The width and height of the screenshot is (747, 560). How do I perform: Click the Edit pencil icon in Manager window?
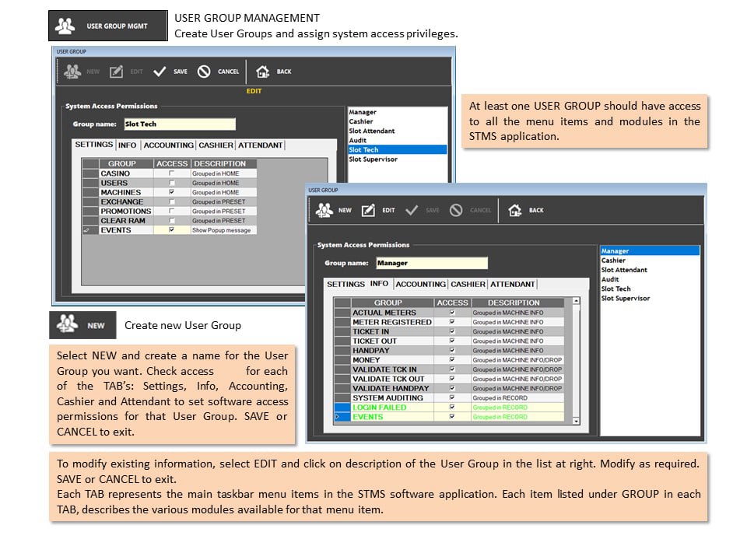(x=368, y=210)
